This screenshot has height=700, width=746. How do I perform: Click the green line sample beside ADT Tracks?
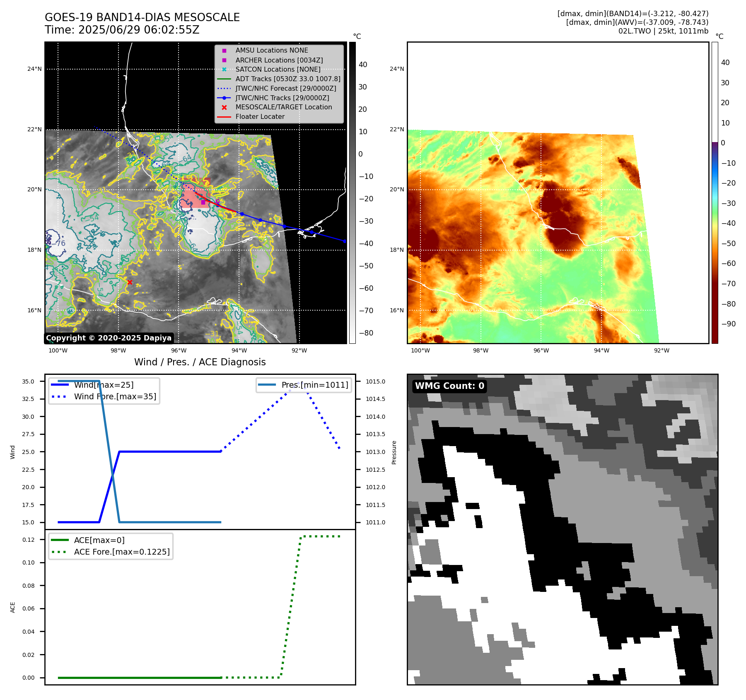[224, 79]
